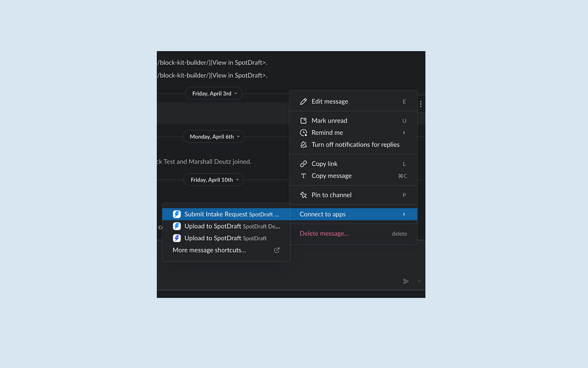Click SpotDraft icon on Upload to SpotDraft De... row
This screenshot has width=588, height=368.
click(x=176, y=226)
